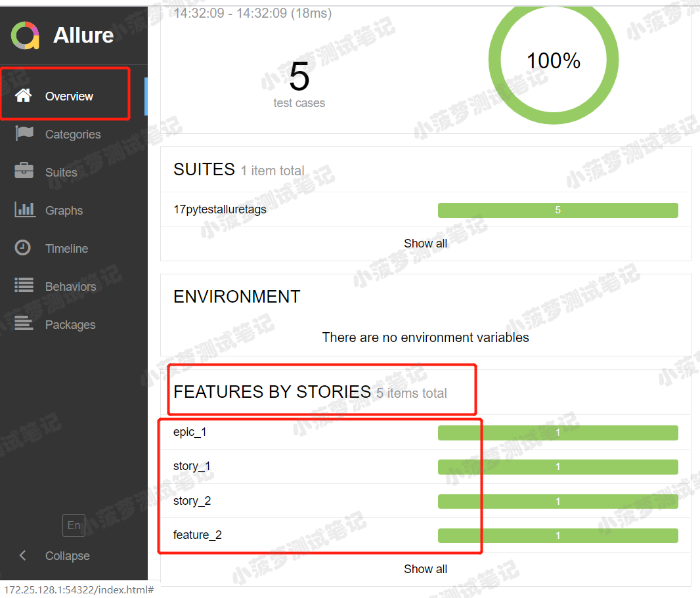The image size is (700, 598).
Task: Open the 17pytestalluretags suite
Action: click(x=219, y=209)
